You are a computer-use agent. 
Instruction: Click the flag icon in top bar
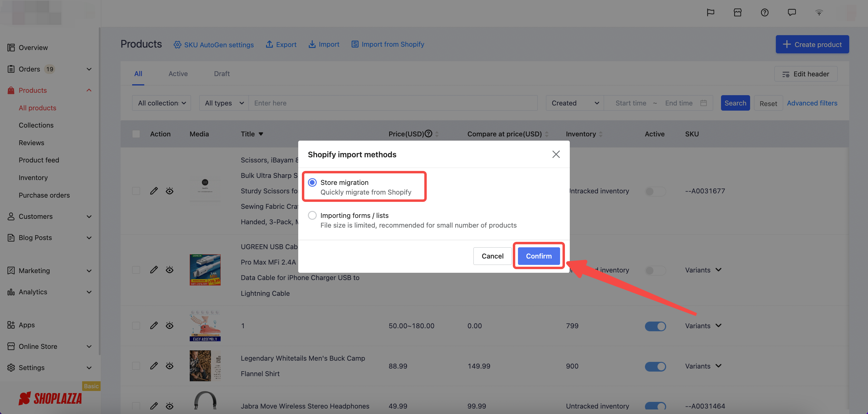(710, 12)
